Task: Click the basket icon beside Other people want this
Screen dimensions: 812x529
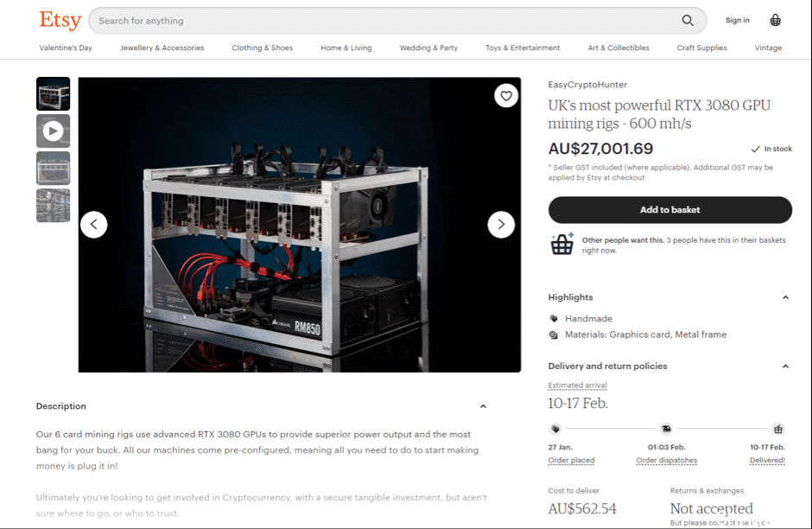Action: [x=561, y=244]
